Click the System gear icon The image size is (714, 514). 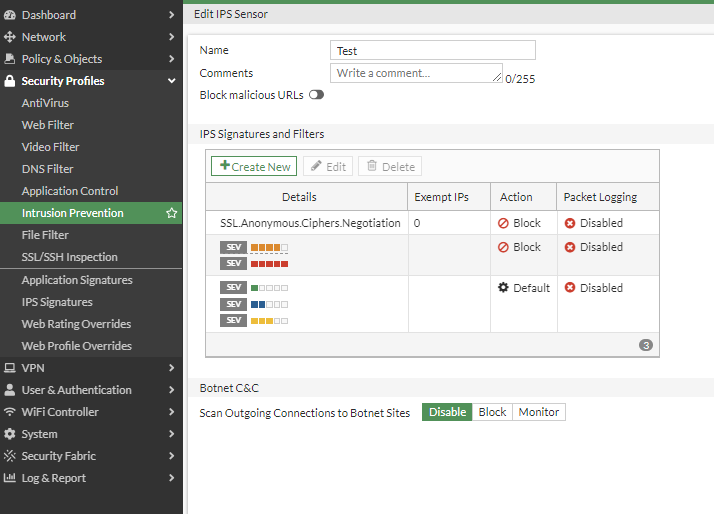[x=10, y=434]
